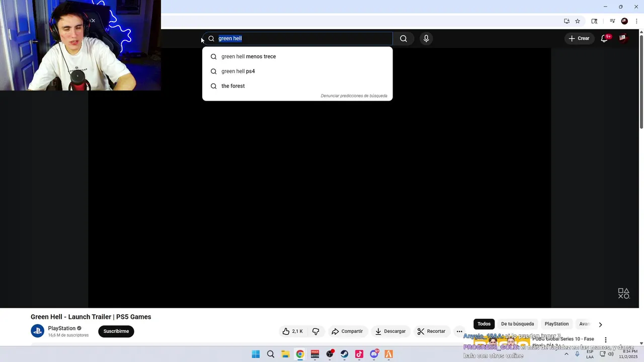This screenshot has height=362, width=644.
Task: Open the orange A app in taskbar
Action: tap(389, 354)
